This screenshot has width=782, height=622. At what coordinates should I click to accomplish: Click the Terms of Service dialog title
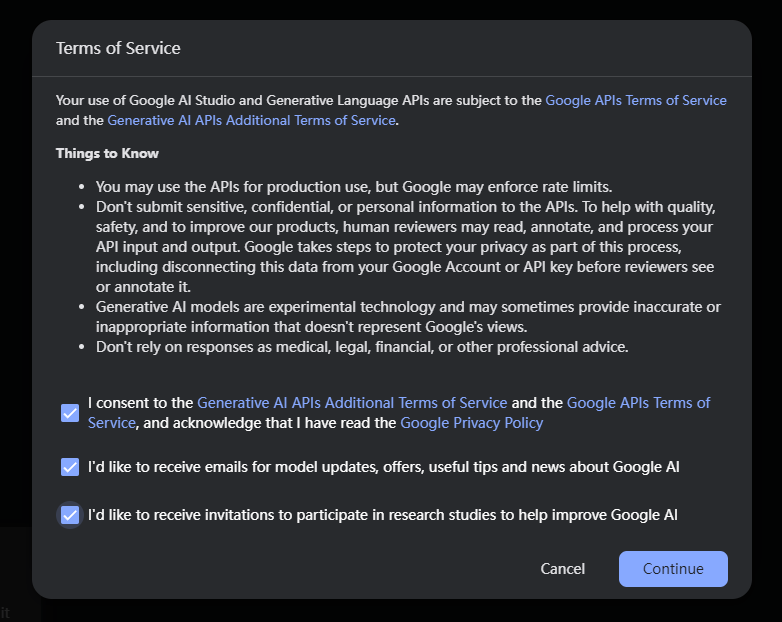coord(118,48)
